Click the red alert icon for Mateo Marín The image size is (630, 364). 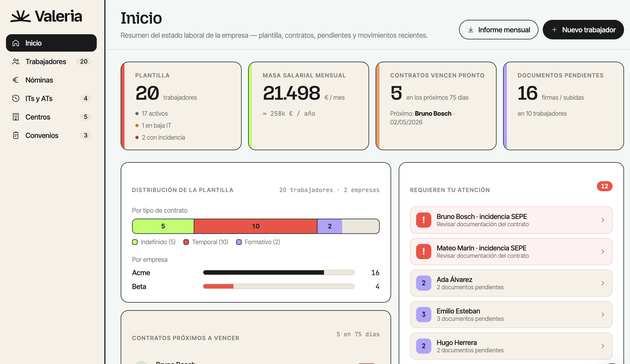(x=423, y=252)
